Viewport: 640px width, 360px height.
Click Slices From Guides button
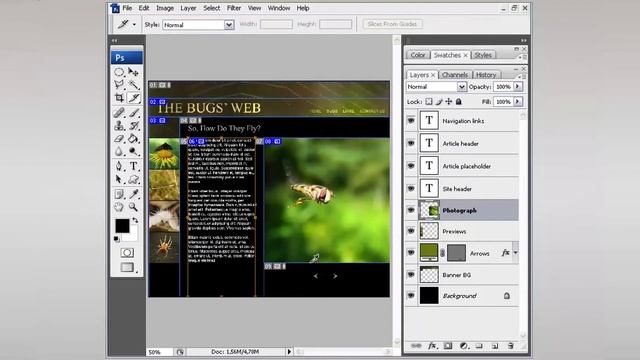[x=392, y=24]
